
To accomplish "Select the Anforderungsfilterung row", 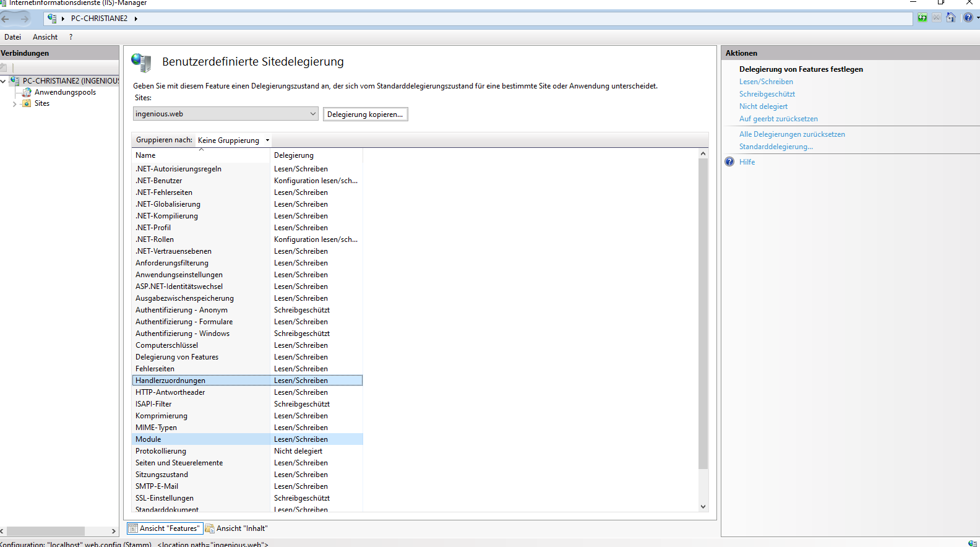I will pyautogui.click(x=247, y=263).
